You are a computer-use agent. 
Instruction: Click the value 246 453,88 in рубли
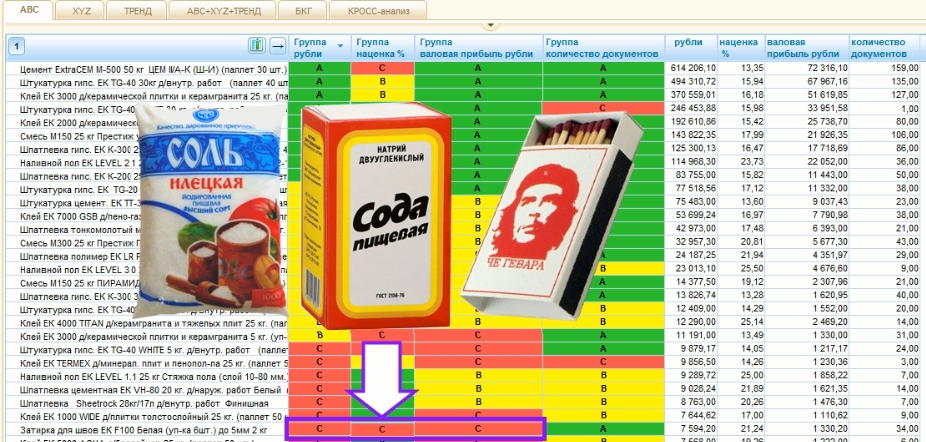(x=694, y=108)
